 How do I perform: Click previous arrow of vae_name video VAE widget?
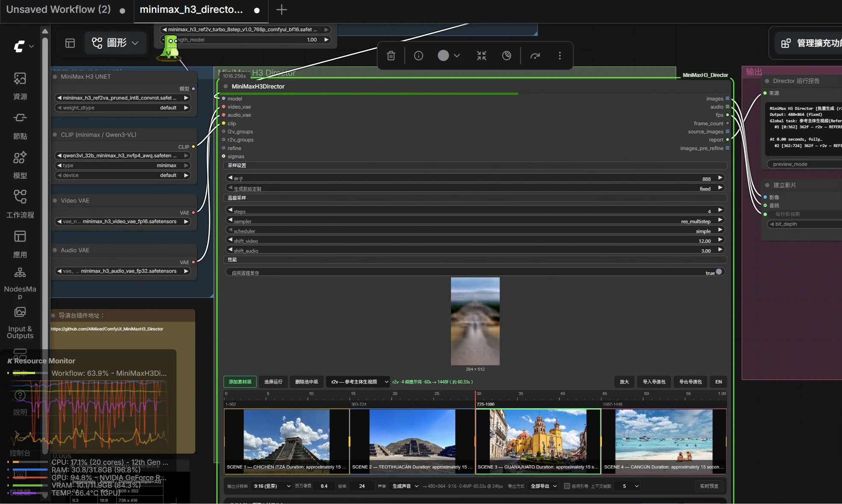(59, 221)
